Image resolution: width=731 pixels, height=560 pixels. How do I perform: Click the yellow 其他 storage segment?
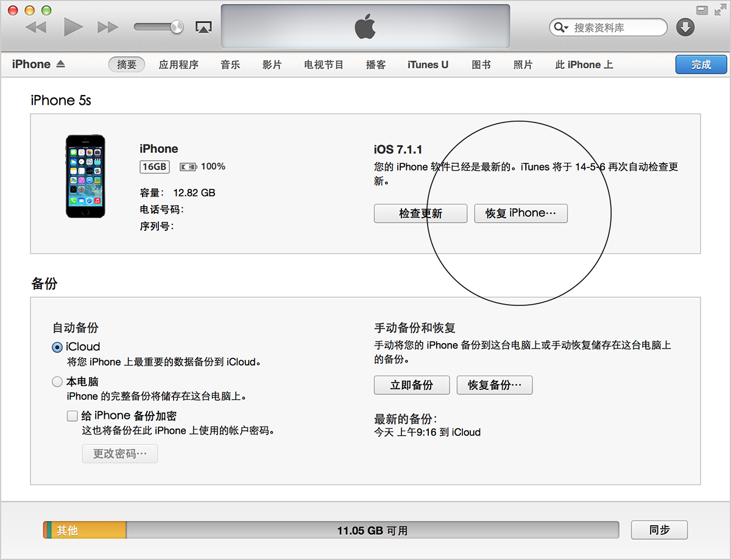(90, 530)
